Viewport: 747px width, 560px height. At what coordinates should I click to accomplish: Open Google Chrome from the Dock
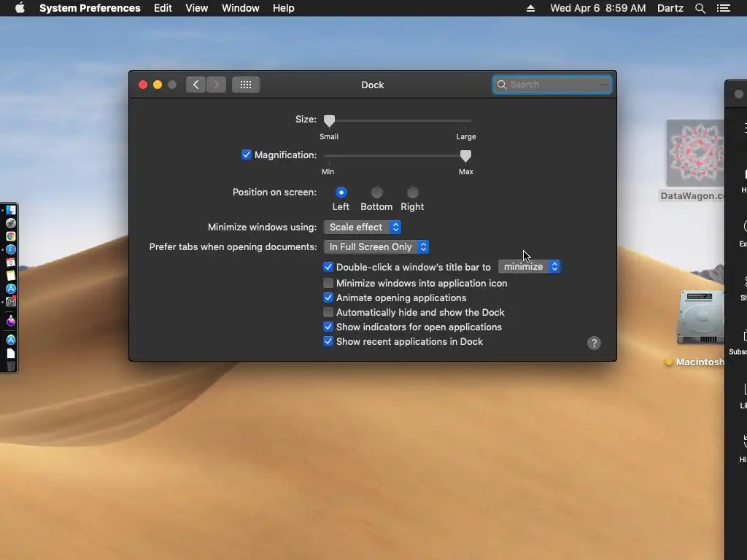pos(11,236)
